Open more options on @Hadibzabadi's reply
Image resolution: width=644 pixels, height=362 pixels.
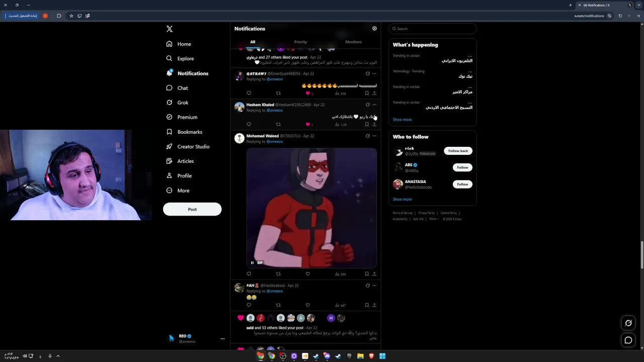[374, 286]
